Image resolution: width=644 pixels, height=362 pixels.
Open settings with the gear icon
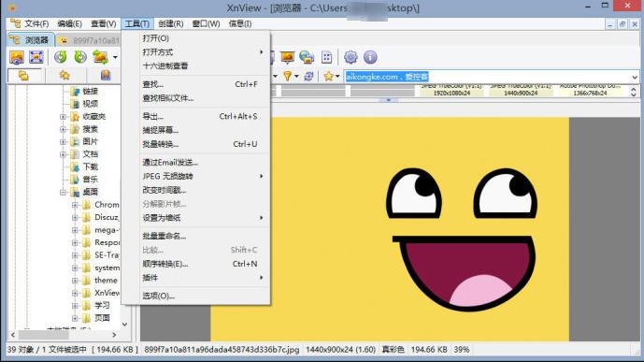click(x=351, y=57)
